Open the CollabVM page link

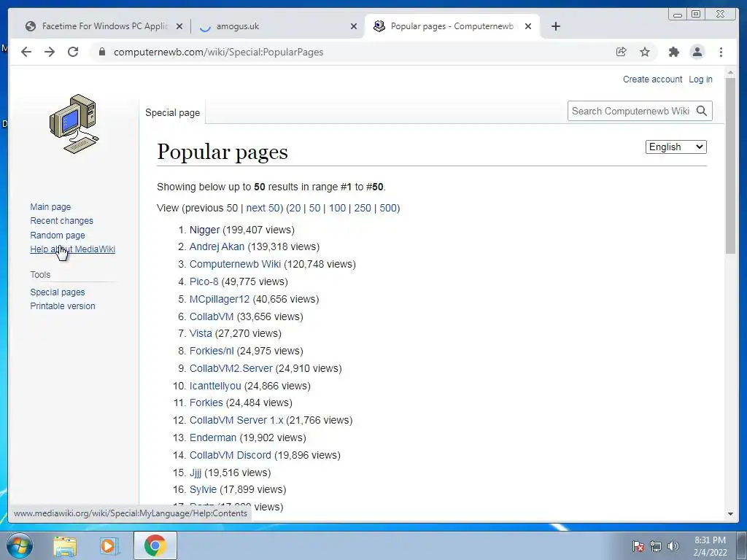[212, 316]
